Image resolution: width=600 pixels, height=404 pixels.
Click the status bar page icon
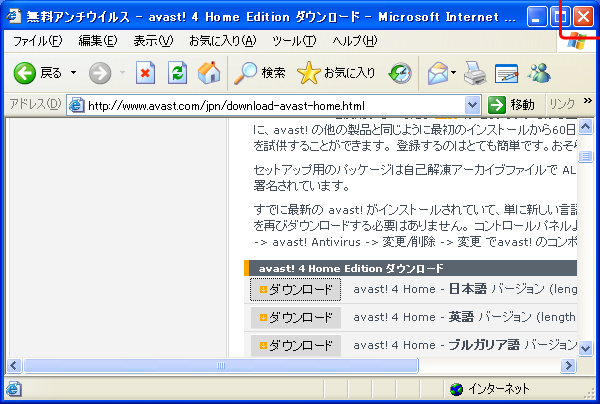[13, 389]
